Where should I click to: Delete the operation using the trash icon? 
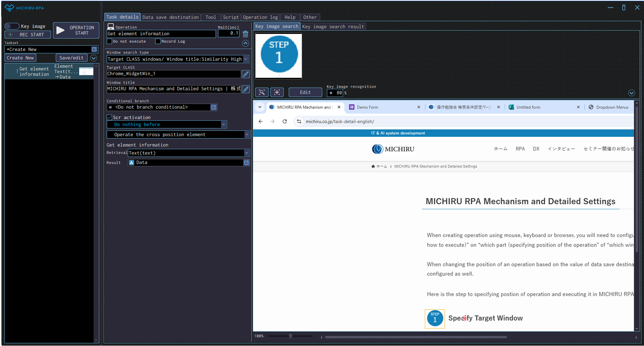[x=245, y=34]
